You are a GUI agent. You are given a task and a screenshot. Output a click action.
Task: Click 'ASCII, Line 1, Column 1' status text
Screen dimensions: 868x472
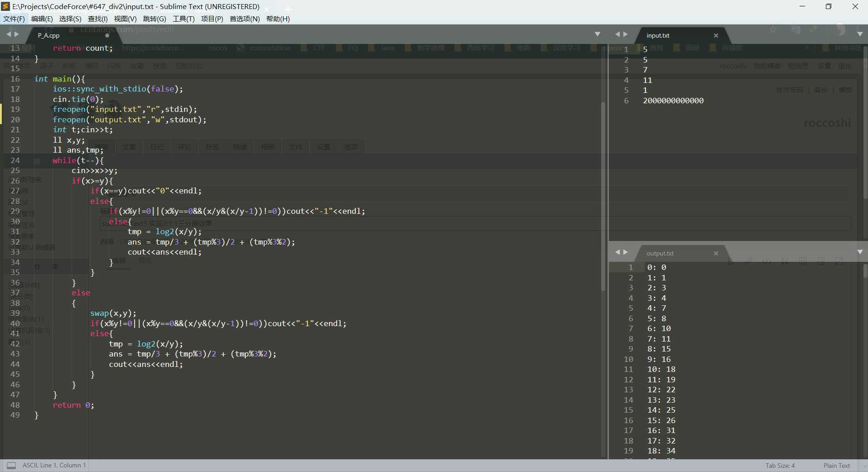(54, 465)
